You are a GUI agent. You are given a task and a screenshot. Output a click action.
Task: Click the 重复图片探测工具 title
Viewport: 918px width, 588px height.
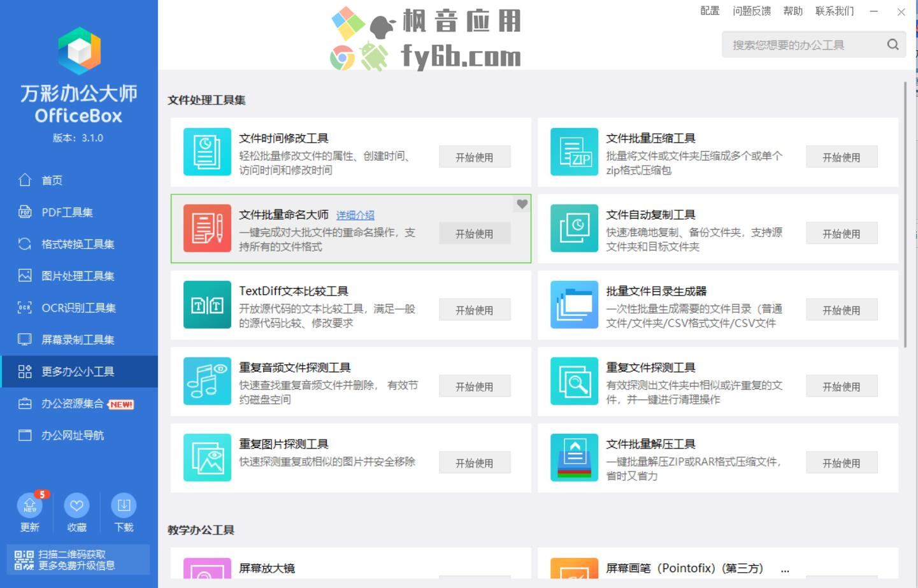point(283,444)
